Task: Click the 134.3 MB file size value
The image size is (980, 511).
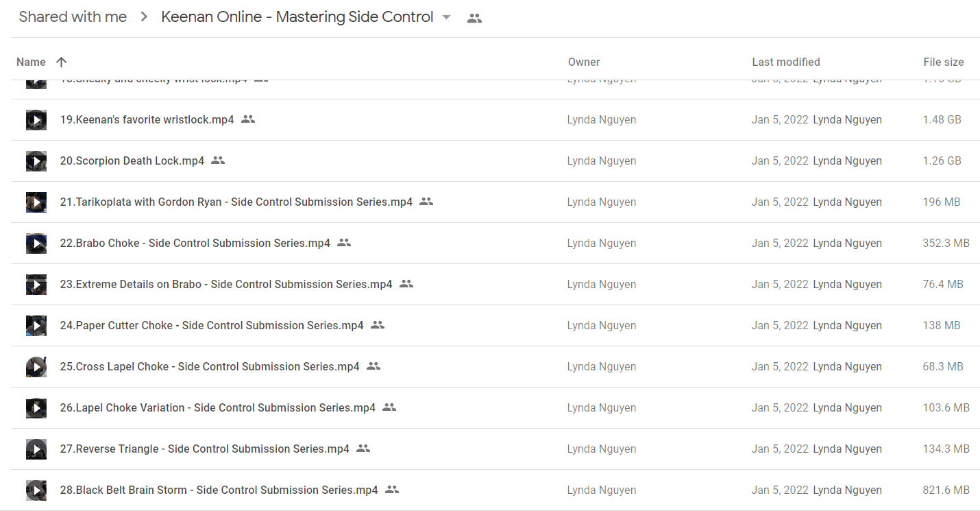Action: (946, 449)
